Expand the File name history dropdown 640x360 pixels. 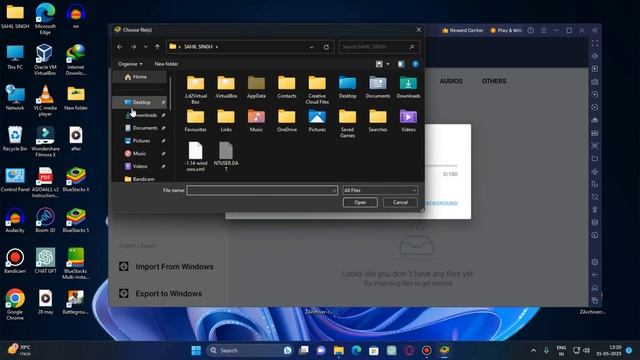pos(334,190)
